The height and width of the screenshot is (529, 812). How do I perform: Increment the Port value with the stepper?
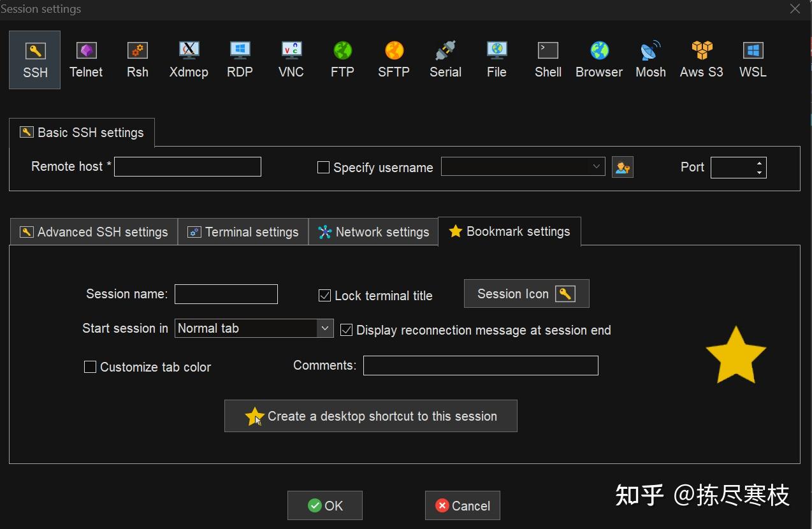tap(759, 163)
